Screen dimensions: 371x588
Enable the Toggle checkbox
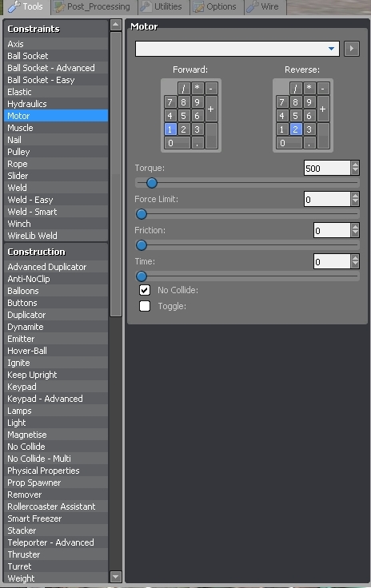pyautogui.click(x=145, y=306)
